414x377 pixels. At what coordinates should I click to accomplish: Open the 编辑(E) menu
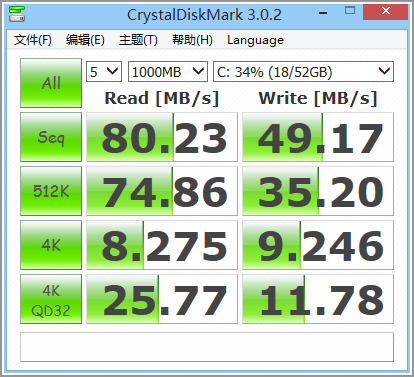[85, 40]
